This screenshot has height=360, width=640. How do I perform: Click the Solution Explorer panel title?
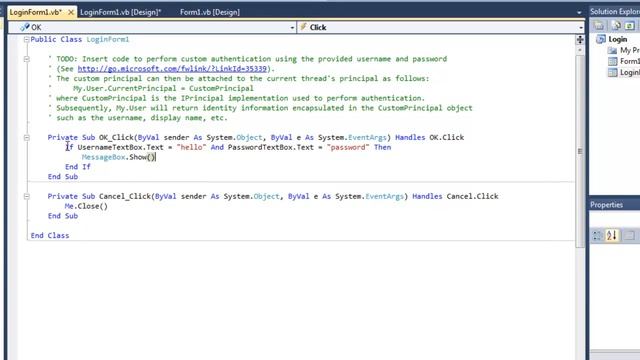[x=615, y=12]
